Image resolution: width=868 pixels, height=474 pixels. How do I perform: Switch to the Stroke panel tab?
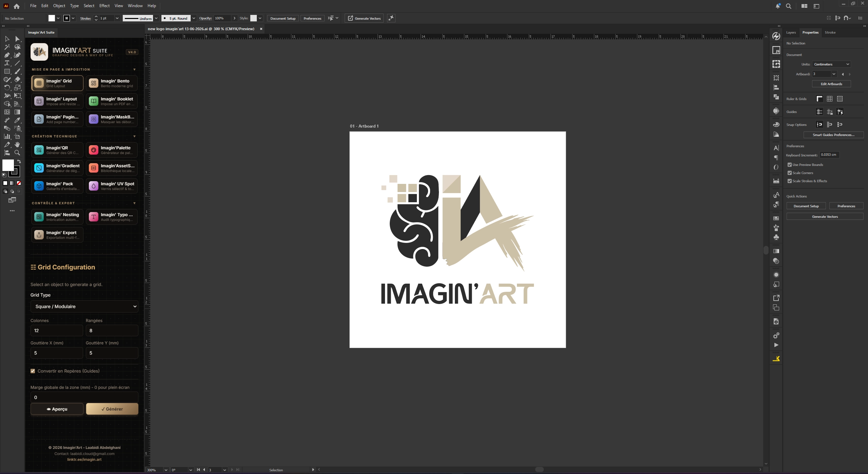pyautogui.click(x=830, y=33)
